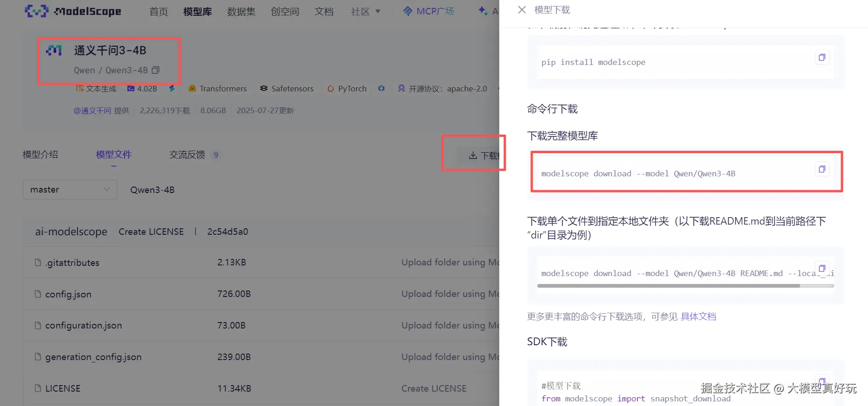Go to 首页 in the navigation

click(158, 11)
